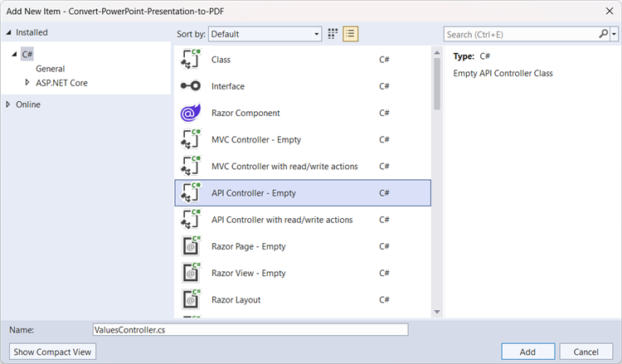Click the Interface template icon
The width and height of the screenshot is (622, 364).
(191, 85)
